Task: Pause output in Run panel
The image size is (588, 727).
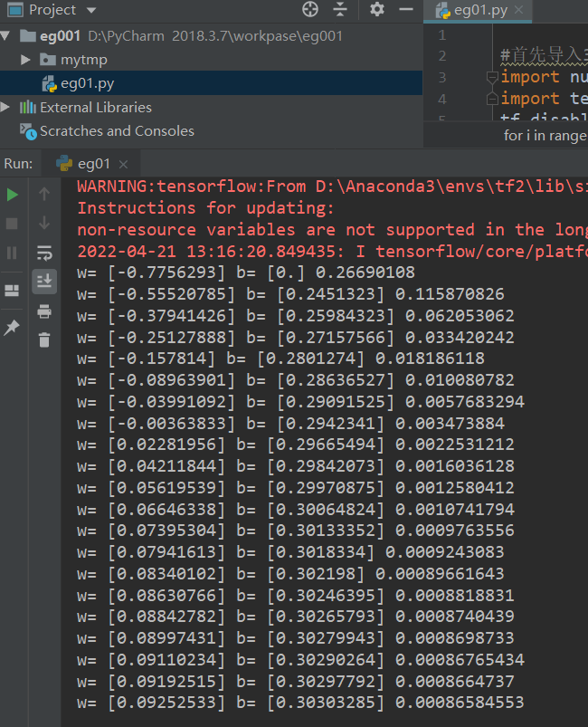Action: pyautogui.click(x=12, y=253)
